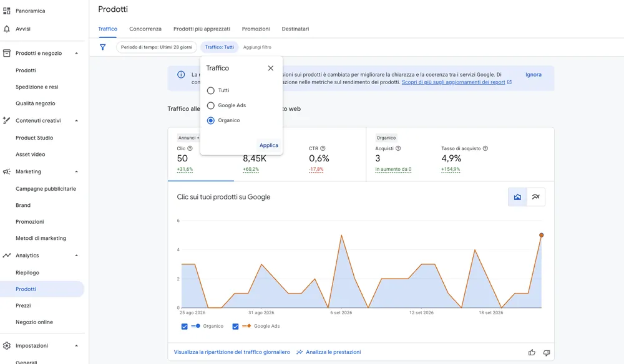Open Brand in sidebar
The width and height of the screenshot is (624, 364).
(23, 205)
